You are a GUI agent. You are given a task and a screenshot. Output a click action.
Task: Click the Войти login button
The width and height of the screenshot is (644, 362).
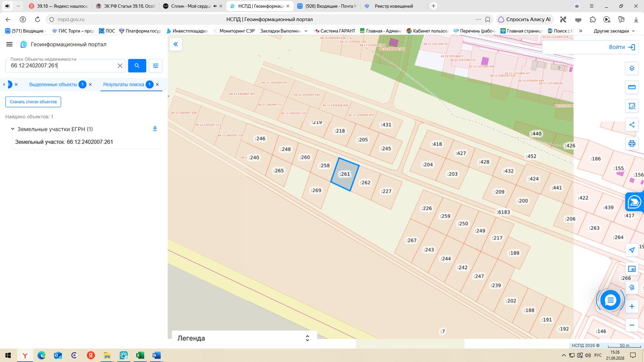[622, 47]
